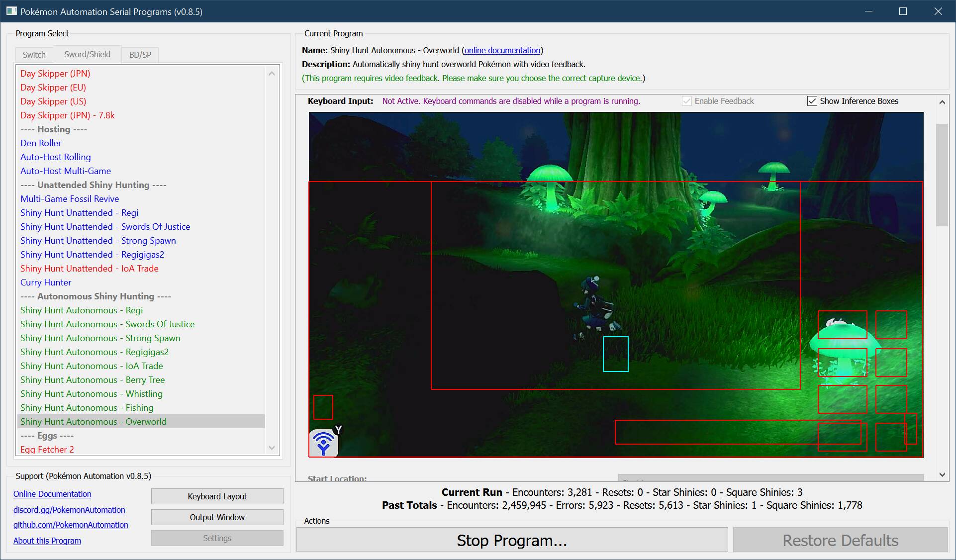The width and height of the screenshot is (956, 560).
Task: Open the online documentation link for the program
Action: (x=502, y=50)
